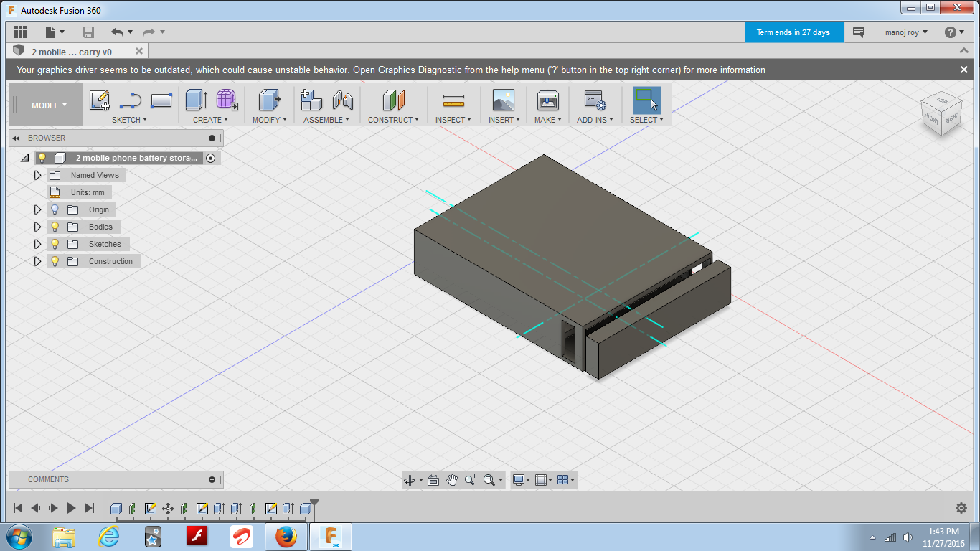Expand the Construction folder
This screenshot has width=980, height=551.
pyautogui.click(x=38, y=261)
